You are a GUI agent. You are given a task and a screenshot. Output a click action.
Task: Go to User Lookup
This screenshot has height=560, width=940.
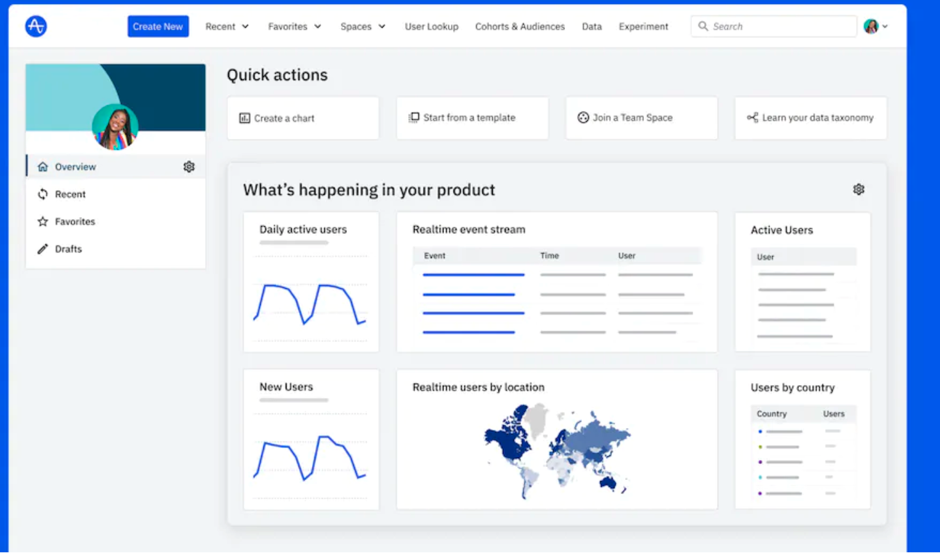tap(431, 26)
